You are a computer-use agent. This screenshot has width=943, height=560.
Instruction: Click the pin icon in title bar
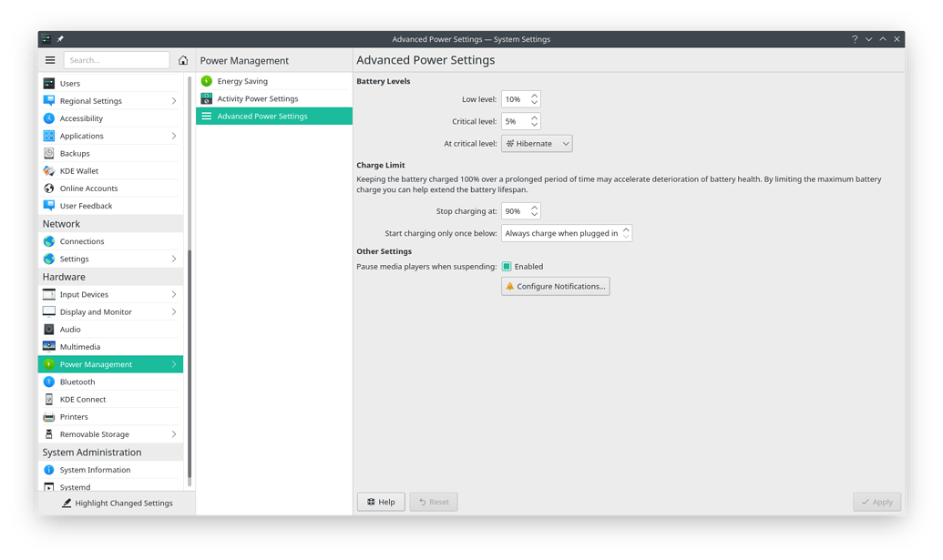coord(60,39)
